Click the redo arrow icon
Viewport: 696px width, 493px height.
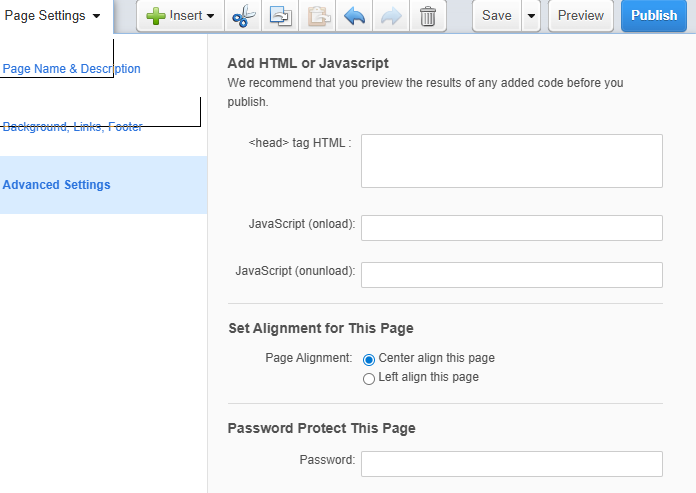pos(391,16)
